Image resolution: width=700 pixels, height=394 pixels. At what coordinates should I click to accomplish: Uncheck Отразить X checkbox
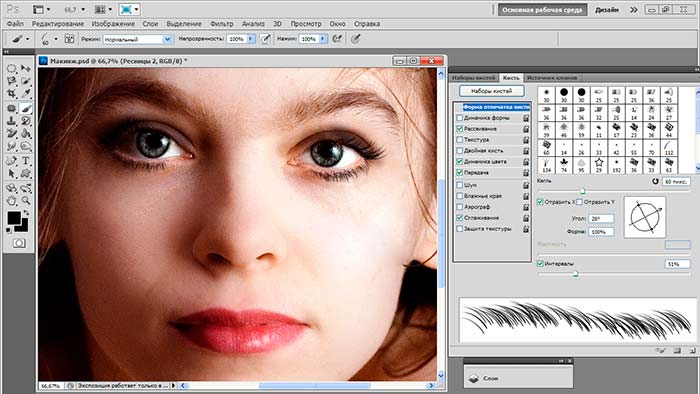point(540,202)
